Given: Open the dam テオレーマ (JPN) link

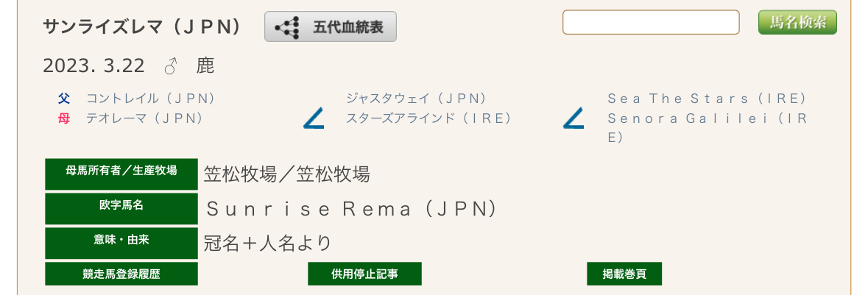Looking at the screenshot, I should [x=145, y=118].
